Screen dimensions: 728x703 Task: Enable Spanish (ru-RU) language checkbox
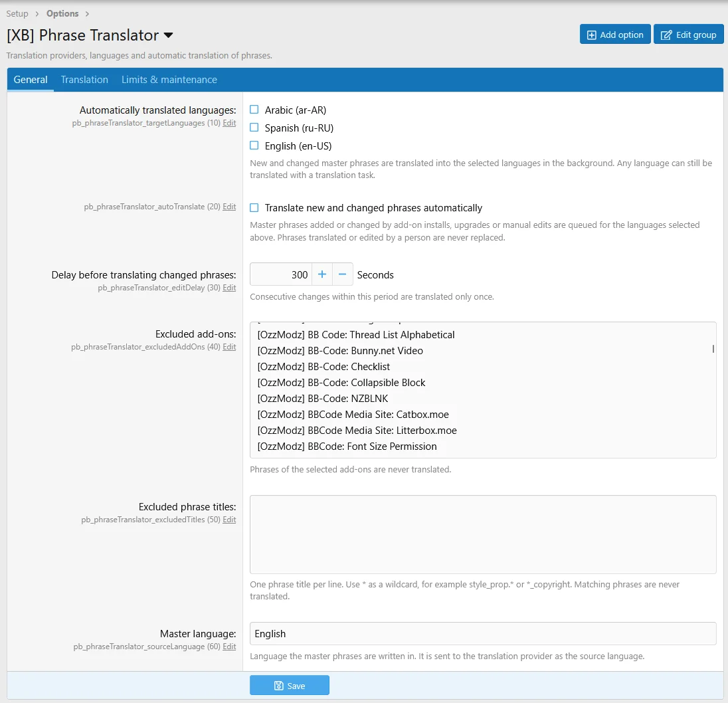[254, 127]
